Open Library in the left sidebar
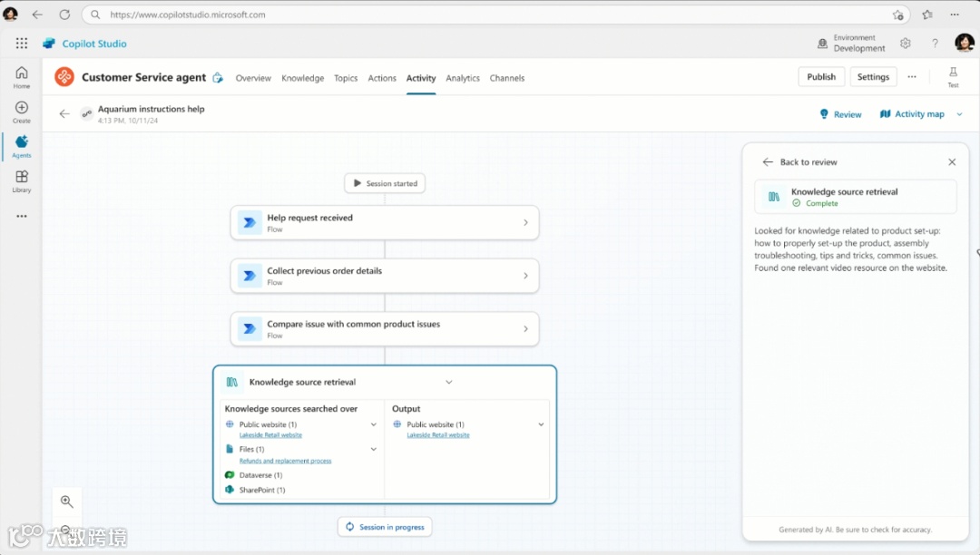 [21, 181]
